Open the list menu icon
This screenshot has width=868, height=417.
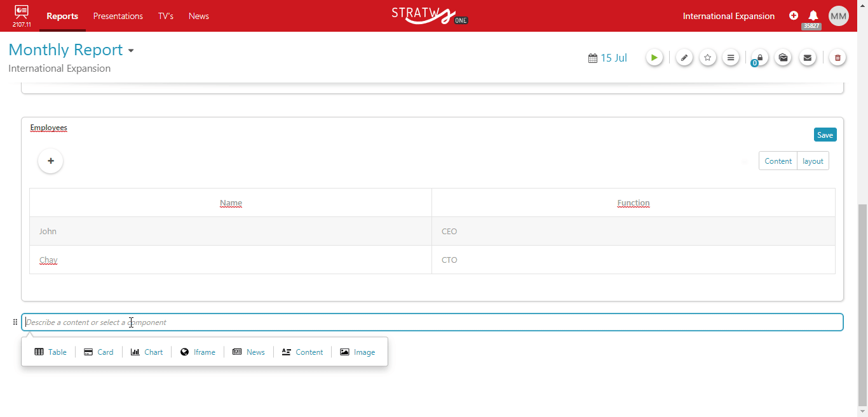point(731,58)
